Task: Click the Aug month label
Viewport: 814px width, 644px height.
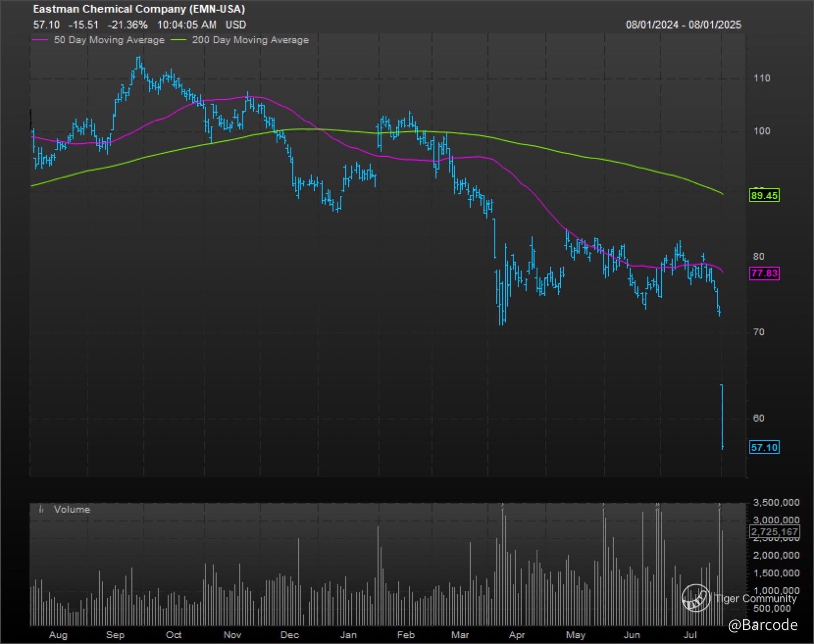Action: coord(58,635)
